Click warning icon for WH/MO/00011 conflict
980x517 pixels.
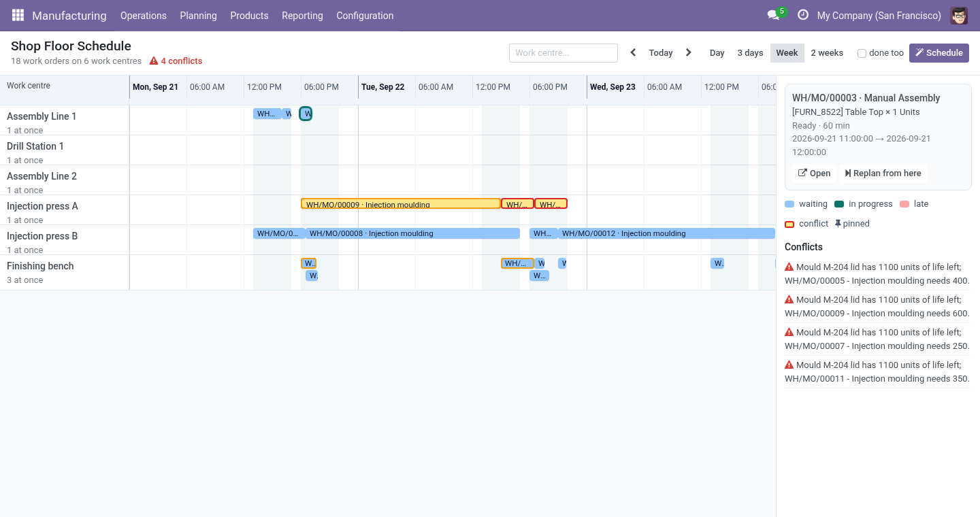pyautogui.click(x=789, y=365)
